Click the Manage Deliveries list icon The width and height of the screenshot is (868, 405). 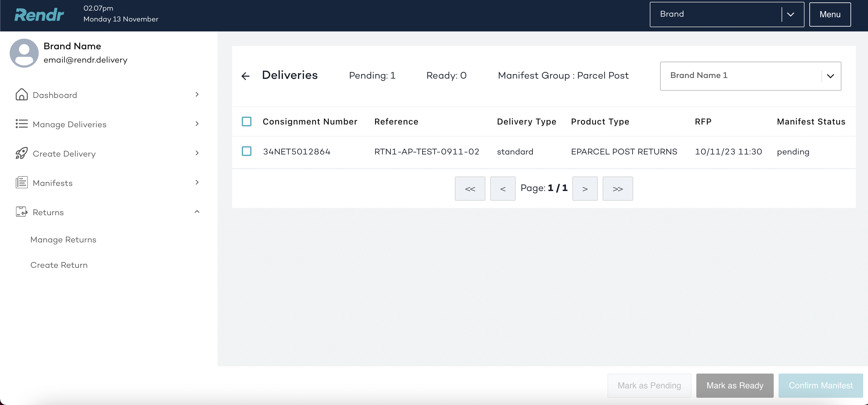tap(21, 124)
